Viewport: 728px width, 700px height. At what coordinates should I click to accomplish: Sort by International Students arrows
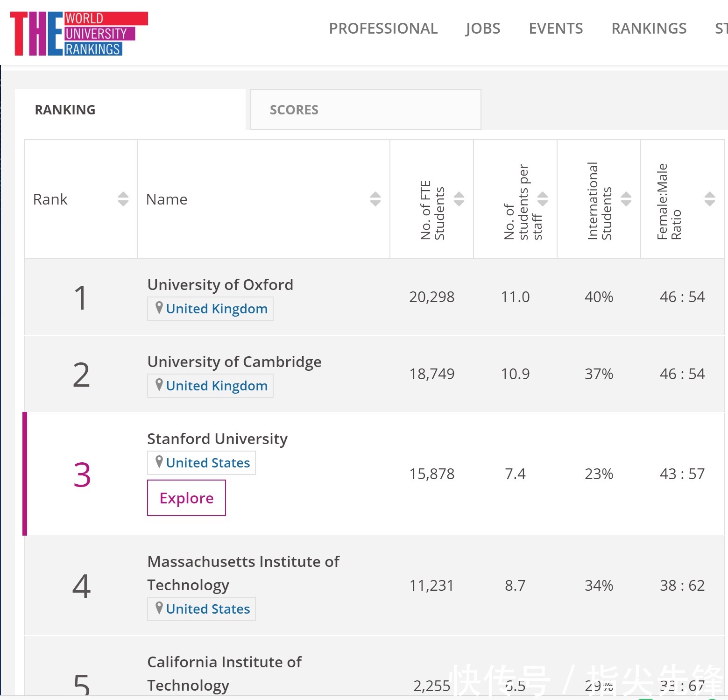pos(626,199)
